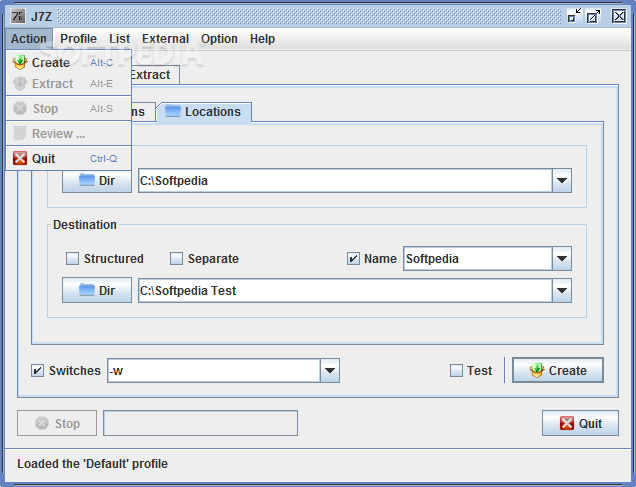Expand the C:\Softpedia source path dropdown
Image resolution: width=636 pixels, height=487 pixels.
[562, 180]
